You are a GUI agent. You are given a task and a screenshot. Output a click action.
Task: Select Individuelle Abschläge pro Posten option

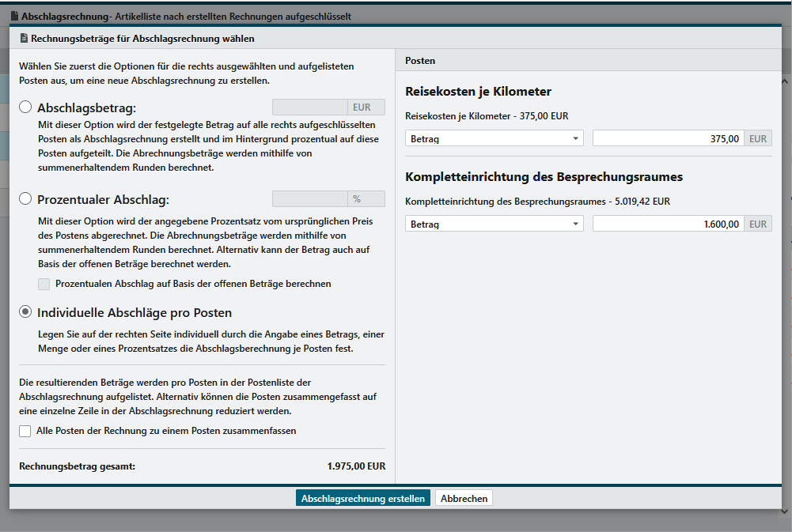pos(26,312)
